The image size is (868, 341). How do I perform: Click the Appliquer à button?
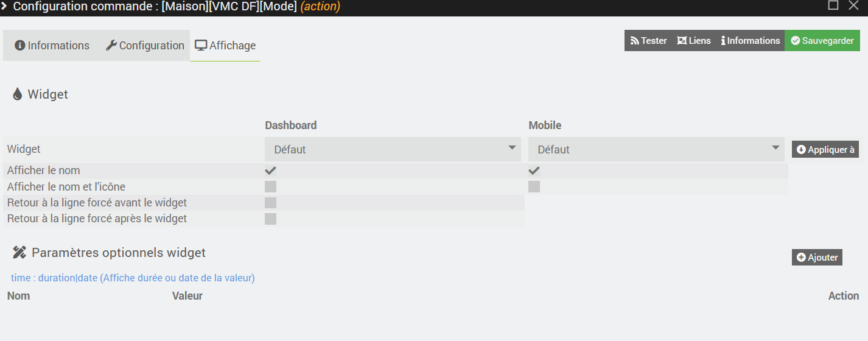825,149
